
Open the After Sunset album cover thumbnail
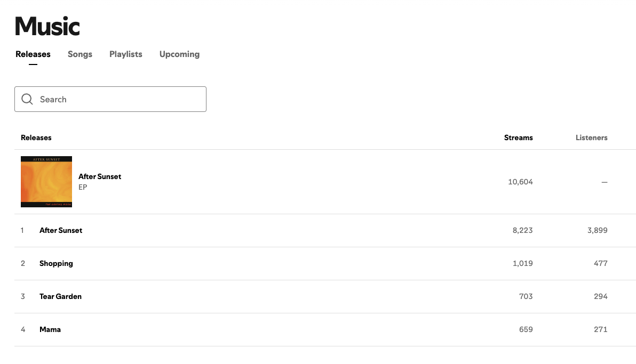click(x=46, y=182)
